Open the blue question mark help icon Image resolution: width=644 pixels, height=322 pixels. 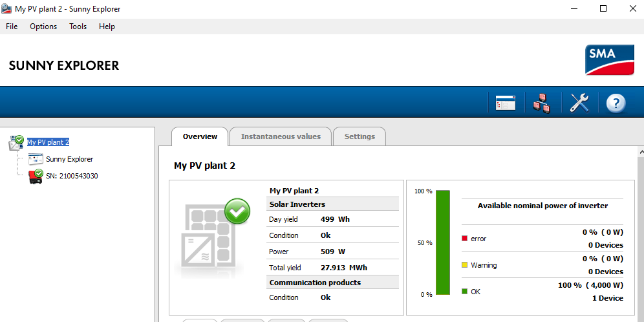point(616,103)
